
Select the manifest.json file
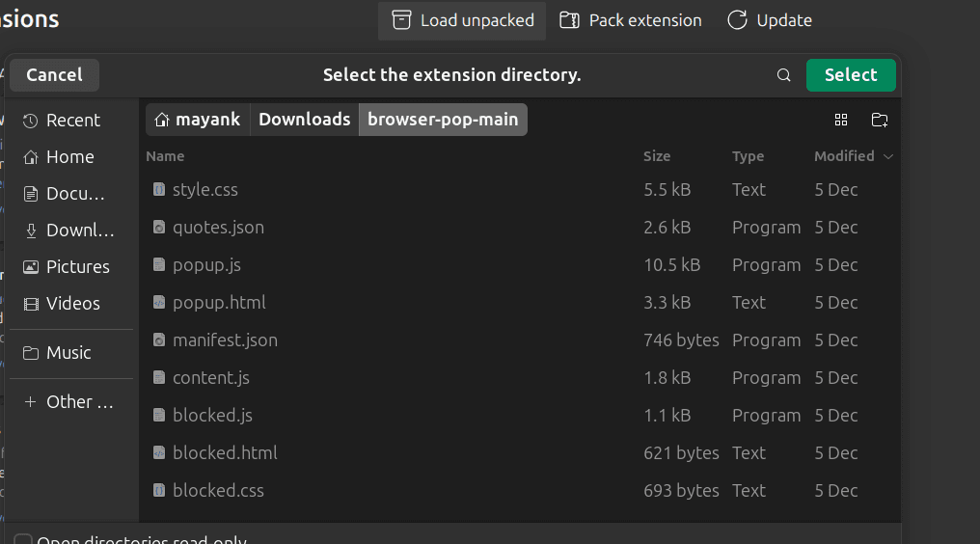tap(520, 340)
